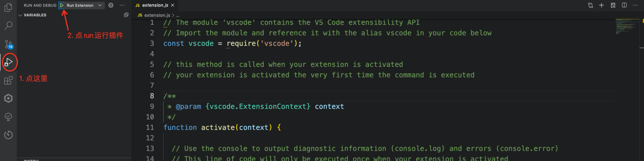Split the editor to the right

click(624, 5)
